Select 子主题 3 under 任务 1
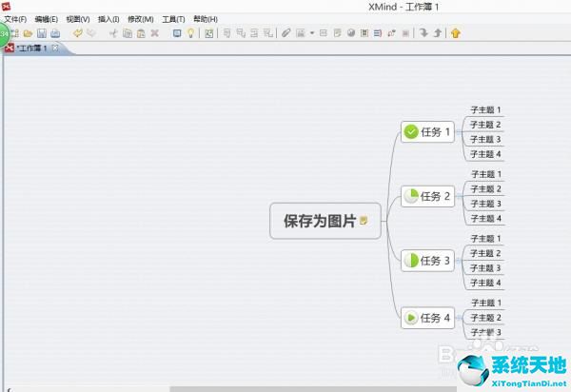The height and width of the screenshot is (392, 571). 485,140
